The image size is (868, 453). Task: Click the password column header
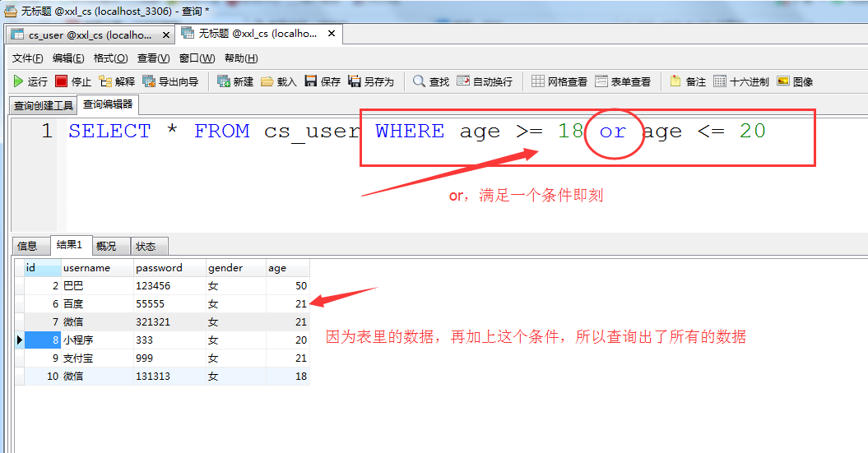click(170, 268)
